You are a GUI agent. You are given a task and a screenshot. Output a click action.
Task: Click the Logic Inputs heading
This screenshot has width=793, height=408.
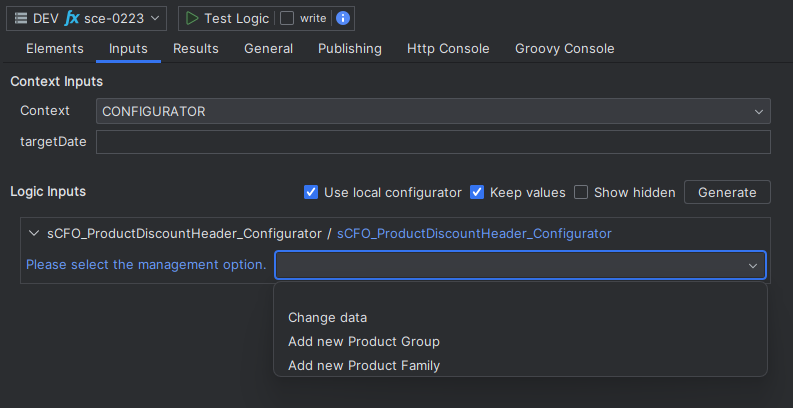click(x=48, y=192)
